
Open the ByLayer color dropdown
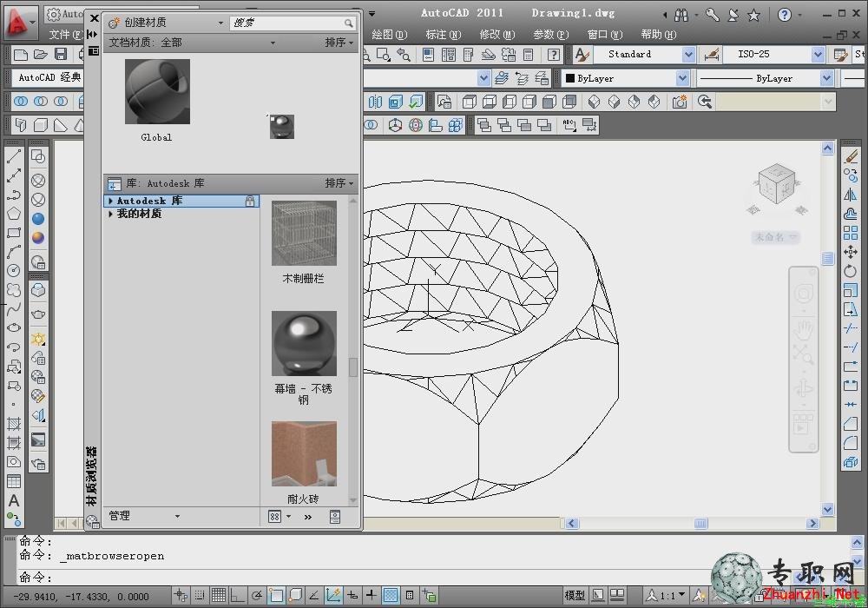tap(682, 79)
